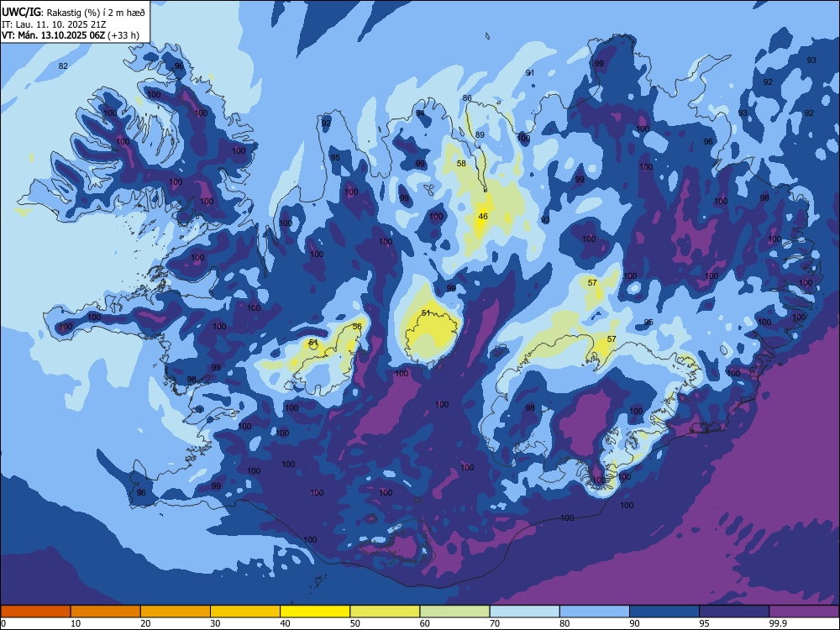Click the purple above-99.9 legend swatch
The height and width of the screenshot is (630, 840).
coord(805,612)
